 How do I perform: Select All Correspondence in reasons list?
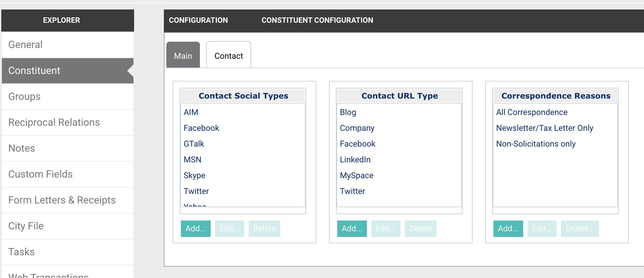coord(531,112)
